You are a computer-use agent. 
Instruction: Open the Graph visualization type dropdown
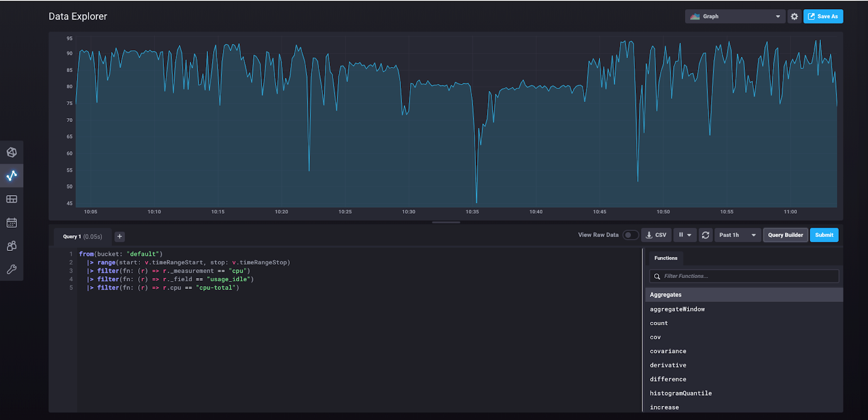click(x=735, y=16)
